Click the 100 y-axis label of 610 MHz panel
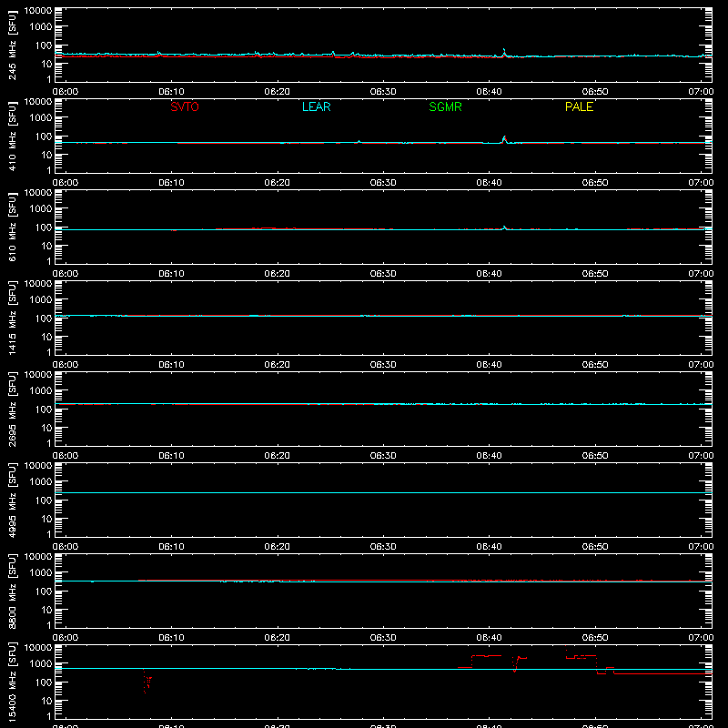 (44, 227)
